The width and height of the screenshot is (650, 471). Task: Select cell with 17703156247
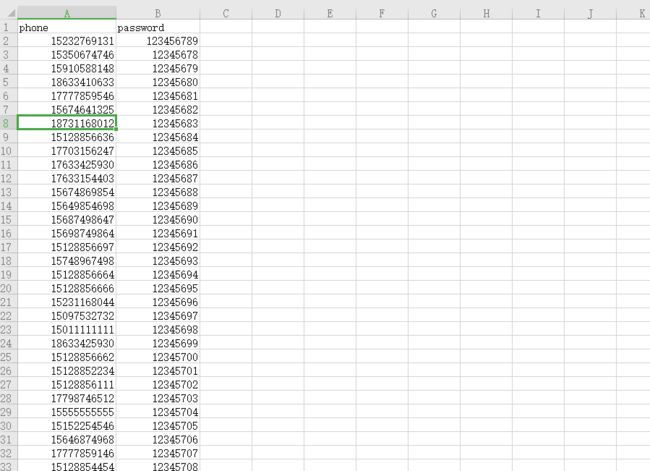67,151
